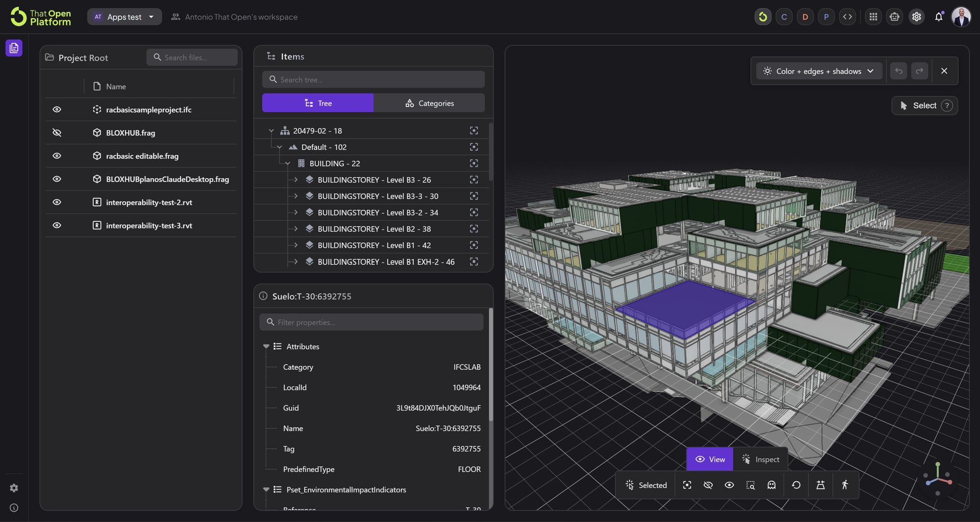Toggle visibility of BLOXHUBplanosClaudeDesktop.frag

57,179
